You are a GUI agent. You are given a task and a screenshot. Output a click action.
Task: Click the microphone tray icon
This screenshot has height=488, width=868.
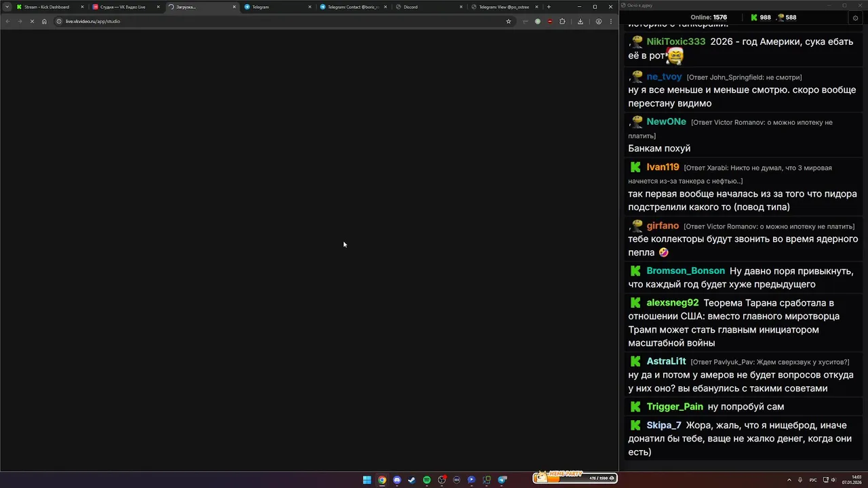[800, 480]
